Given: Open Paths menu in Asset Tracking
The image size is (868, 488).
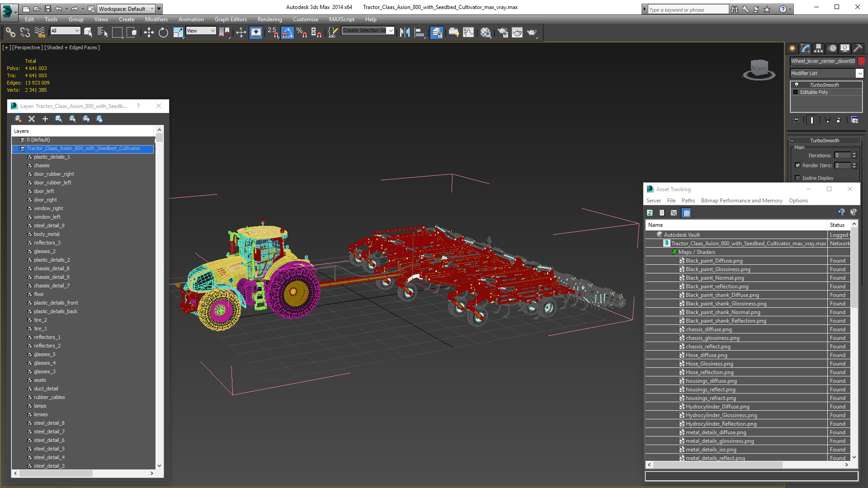Looking at the screenshot, I should pos(688,201).
